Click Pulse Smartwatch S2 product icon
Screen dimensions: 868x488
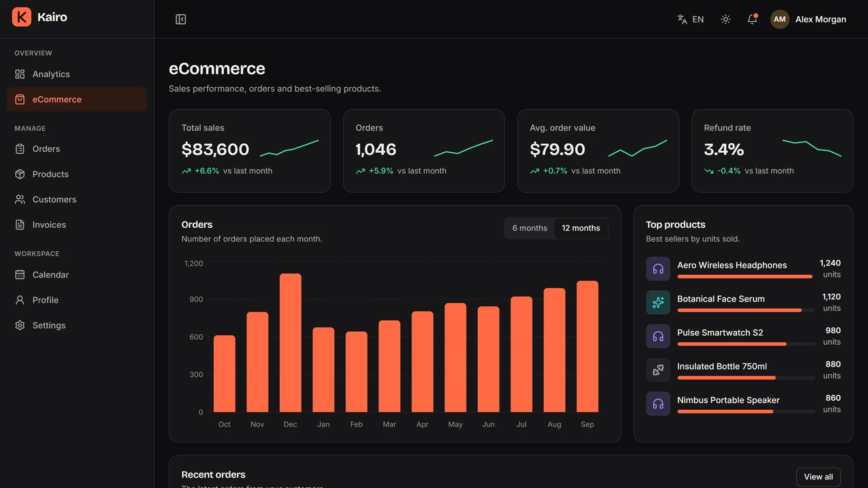658,336
